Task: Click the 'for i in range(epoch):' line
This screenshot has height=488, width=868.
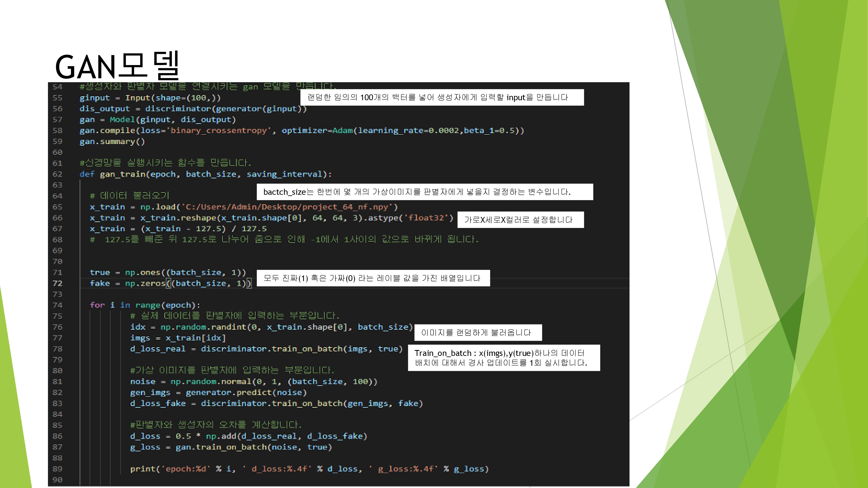Action: [145, 305]
